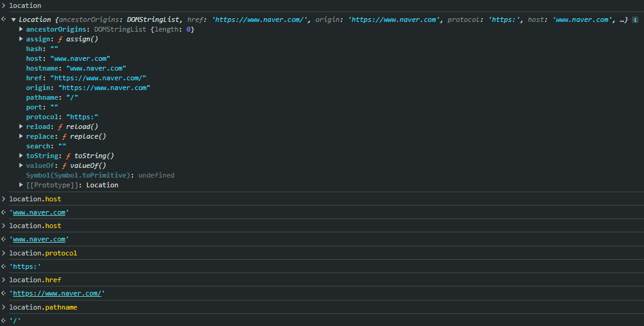This screenshot has width=644, height=326.
Task: Click the hash property row
Action: 42,49
